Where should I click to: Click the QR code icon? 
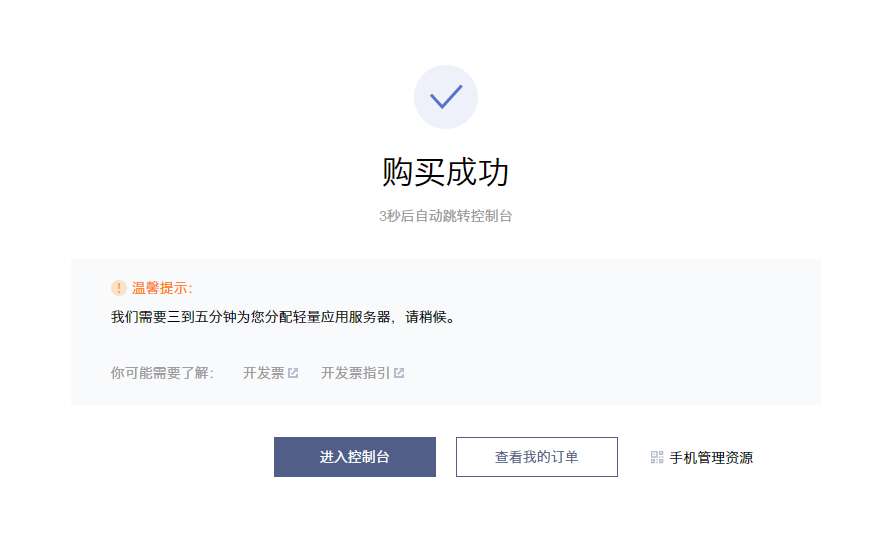click(657, 457)
